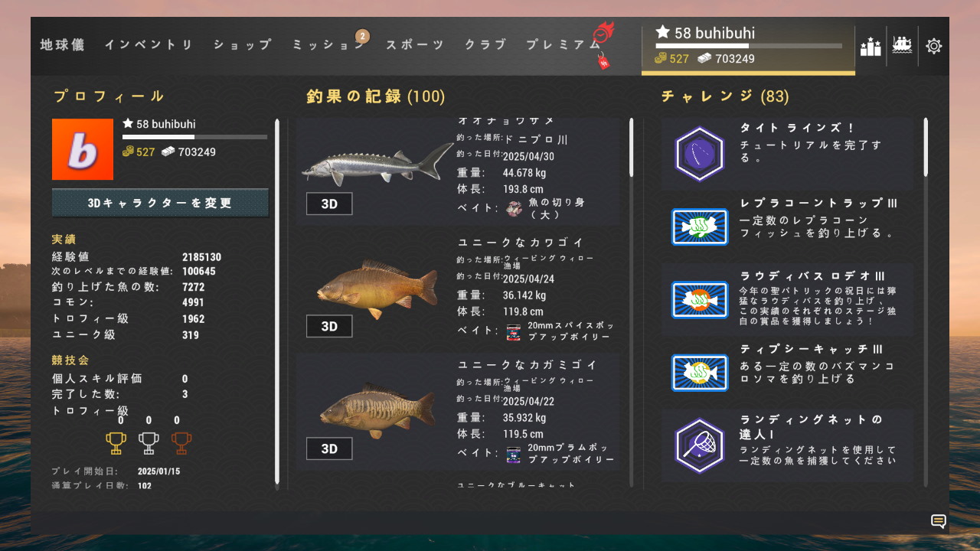Click the ラウディバスロデオ III badge
The width and height of the screenshot is (980, 551).
[x=699, y=299]
